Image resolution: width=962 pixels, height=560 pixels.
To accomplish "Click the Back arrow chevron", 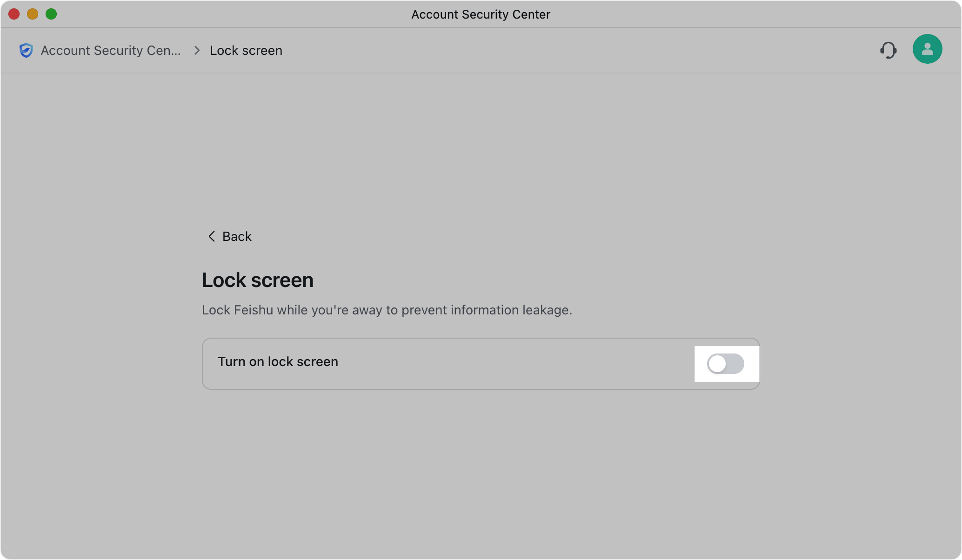I will tap(212, 236).
